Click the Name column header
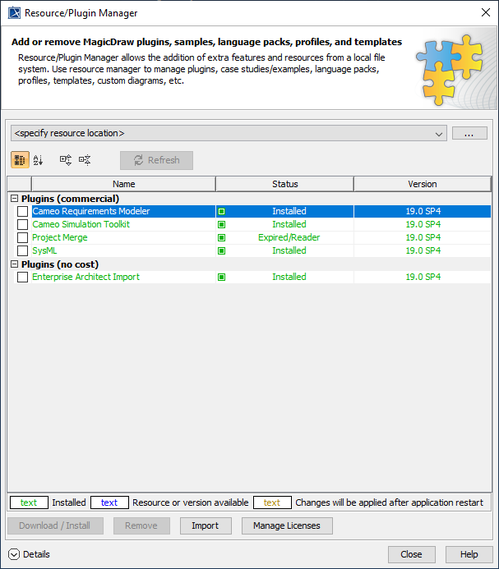Viewport: 499px width, 569px height. point(123,184)
